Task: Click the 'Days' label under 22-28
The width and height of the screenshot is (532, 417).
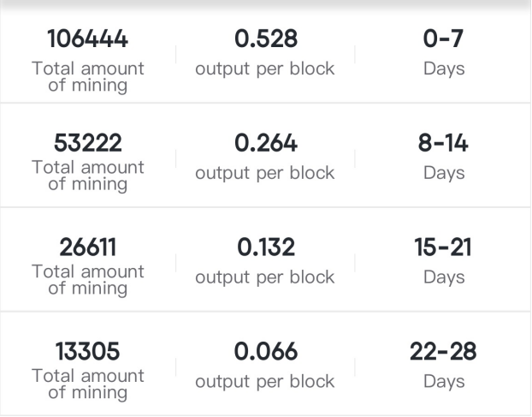Action: pos(444,382)
